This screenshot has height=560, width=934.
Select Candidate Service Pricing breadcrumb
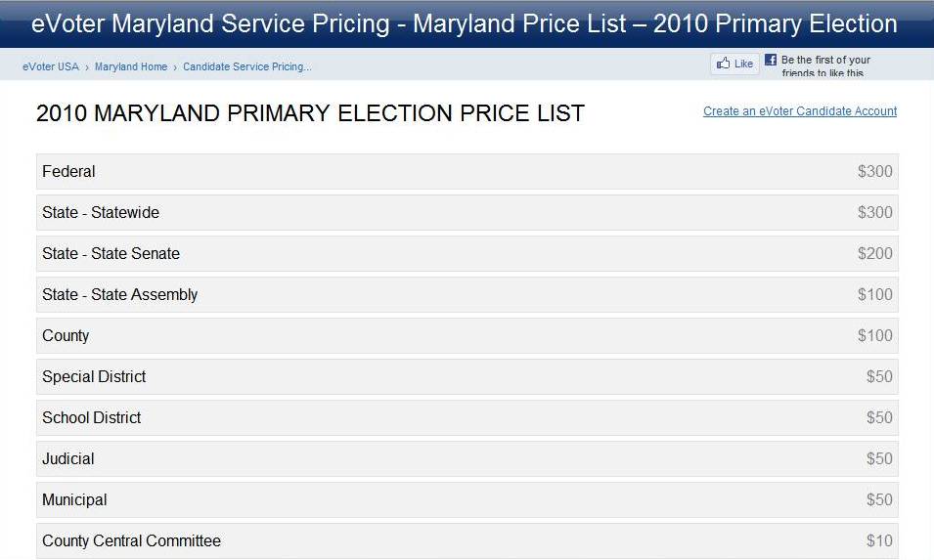[x=246, y=66]
